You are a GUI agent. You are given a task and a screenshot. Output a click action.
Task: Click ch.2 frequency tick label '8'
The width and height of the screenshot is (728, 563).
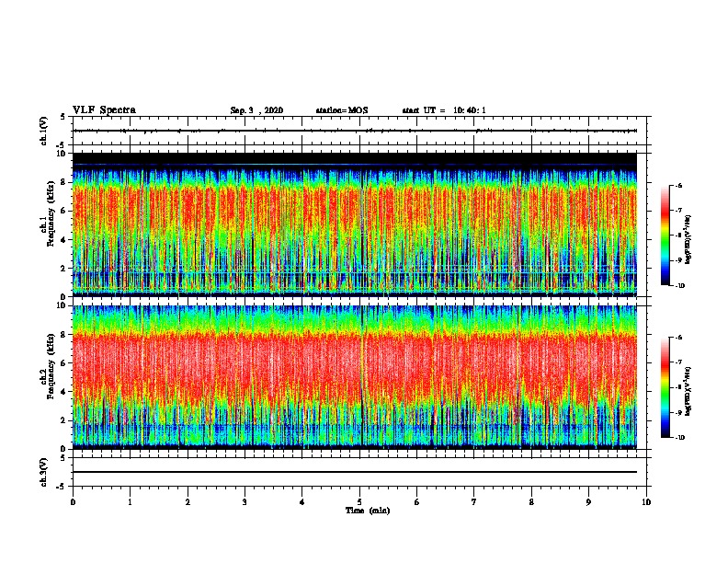(x=63, y=335)
